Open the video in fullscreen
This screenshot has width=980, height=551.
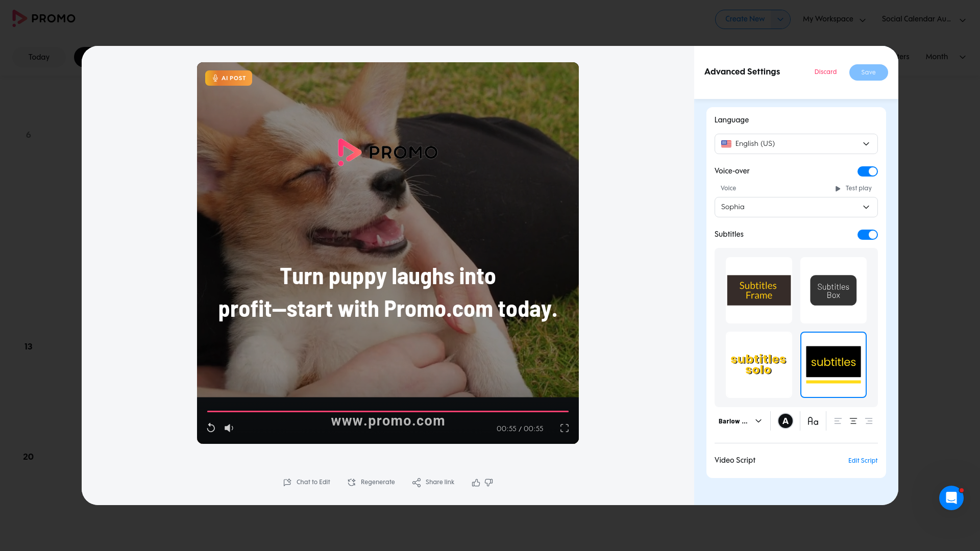coord(565,428)
